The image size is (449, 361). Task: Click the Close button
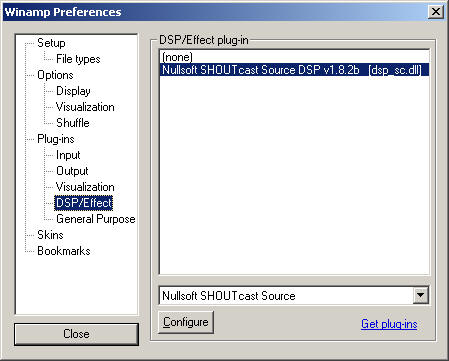[76, 334]
